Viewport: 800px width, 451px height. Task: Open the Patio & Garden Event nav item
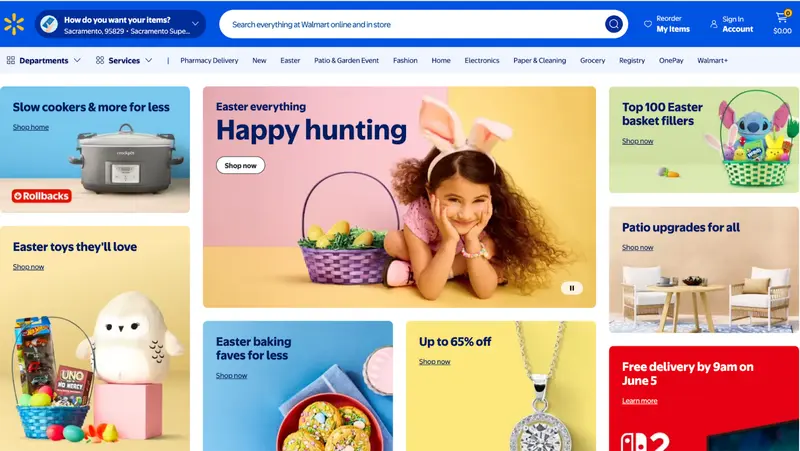[x=346, y=60]
